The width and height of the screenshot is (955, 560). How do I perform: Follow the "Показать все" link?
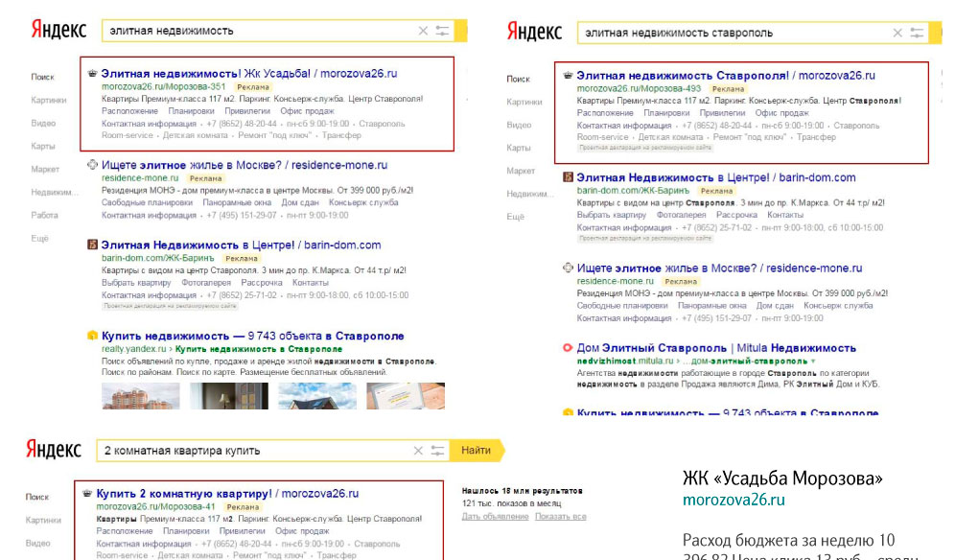point(560,516)
